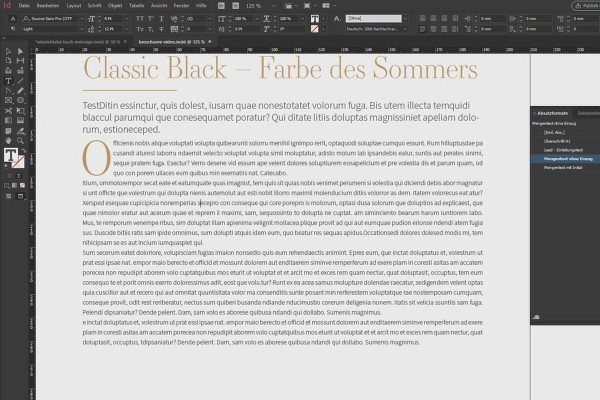Select the Direct Selection tool

pos(20,51)
